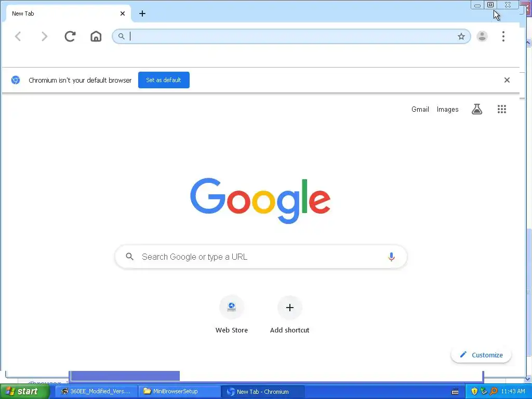Screen dimensions: 532x399
Task: Open the Web Store shortcut
Action: pyautogui.click(x=232, y=314)
